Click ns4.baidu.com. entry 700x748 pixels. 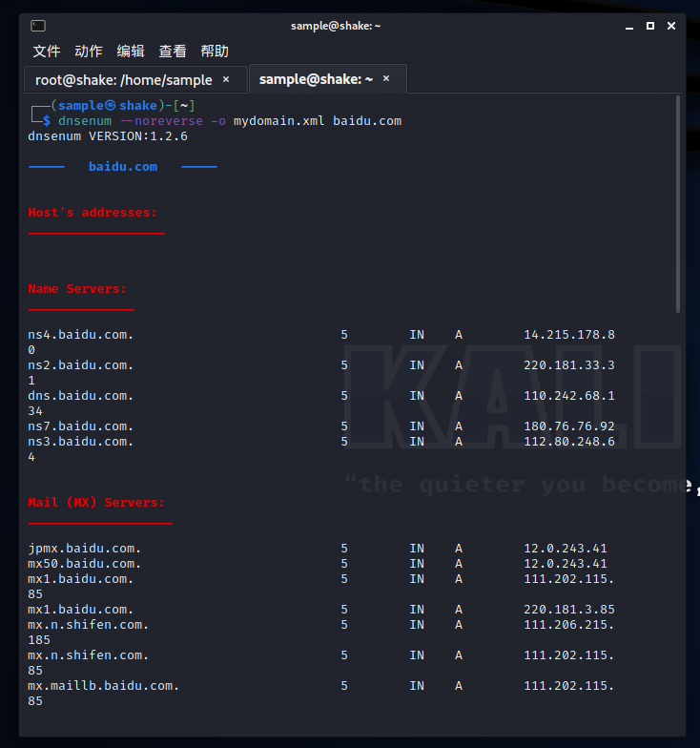(80, 335)
